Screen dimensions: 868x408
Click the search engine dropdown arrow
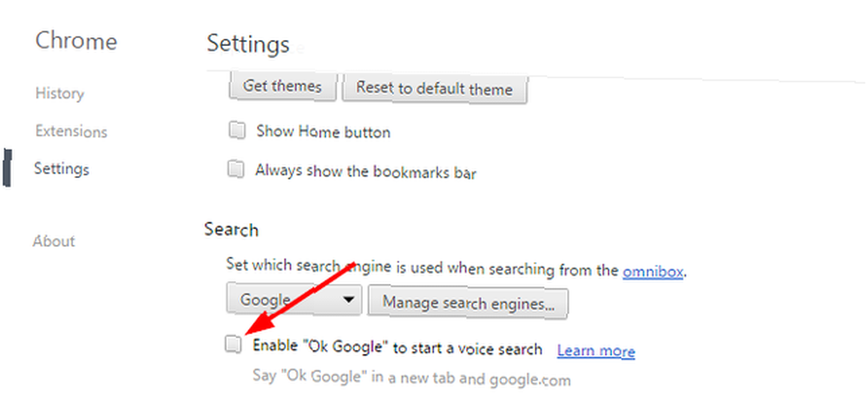(x=348, y=299)
